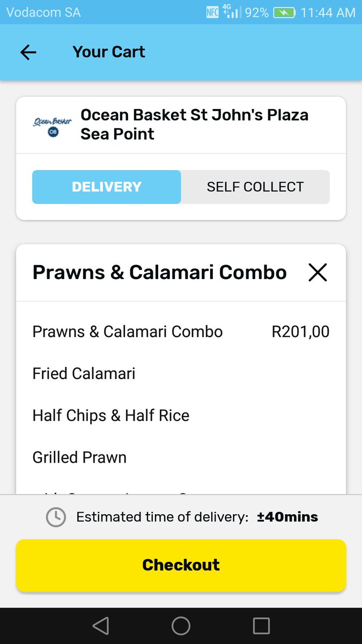Image resolution: width=362 pixels, height=644 pixels.
Task: Tap the NFC status bar icon
Action: pos(212,12)
